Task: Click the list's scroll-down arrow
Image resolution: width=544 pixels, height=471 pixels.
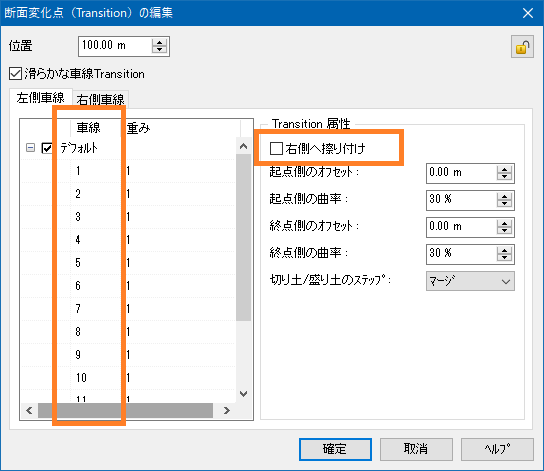Action: pyautogui.click(x=244, y=394)
